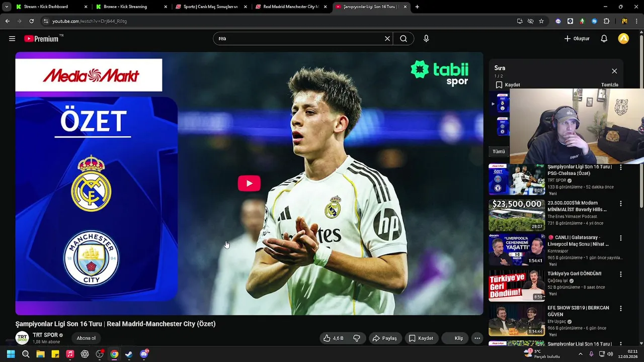Click the Oluştur create button
The image size is (644, 362).
[577, 39]
